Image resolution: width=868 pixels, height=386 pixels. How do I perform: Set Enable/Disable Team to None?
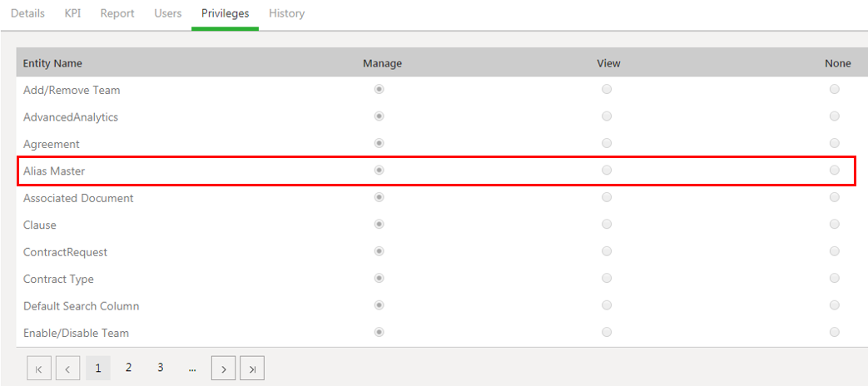coord(834,333)
